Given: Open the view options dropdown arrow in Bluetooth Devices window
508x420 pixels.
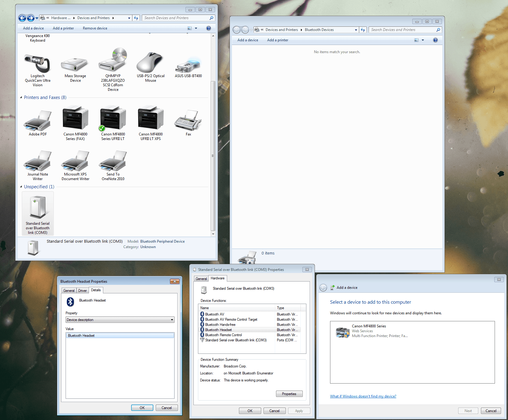Looking at the screenshot, I should pyautogui.click(x=423, y=40).
